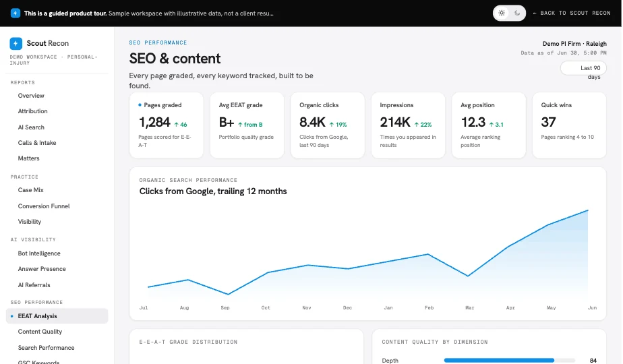This screenshot has width=623, height=364.
Task: Select the active EEAT Analysis item
Action: (57, 316)
